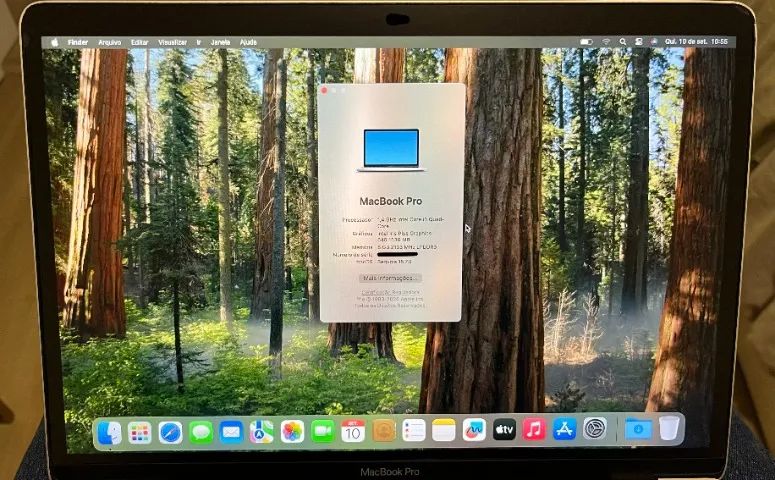Launch Safari from the Dock

click(x=171, y=433)
